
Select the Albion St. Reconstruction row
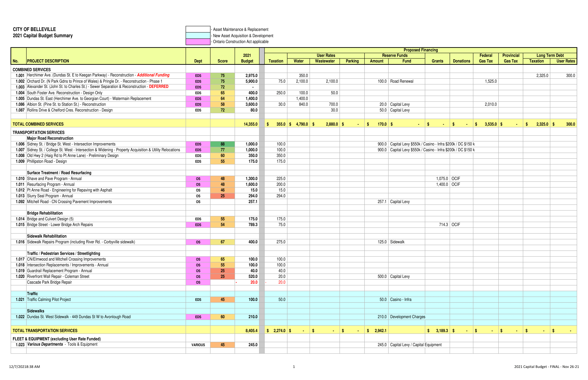(x=66, y=104)
